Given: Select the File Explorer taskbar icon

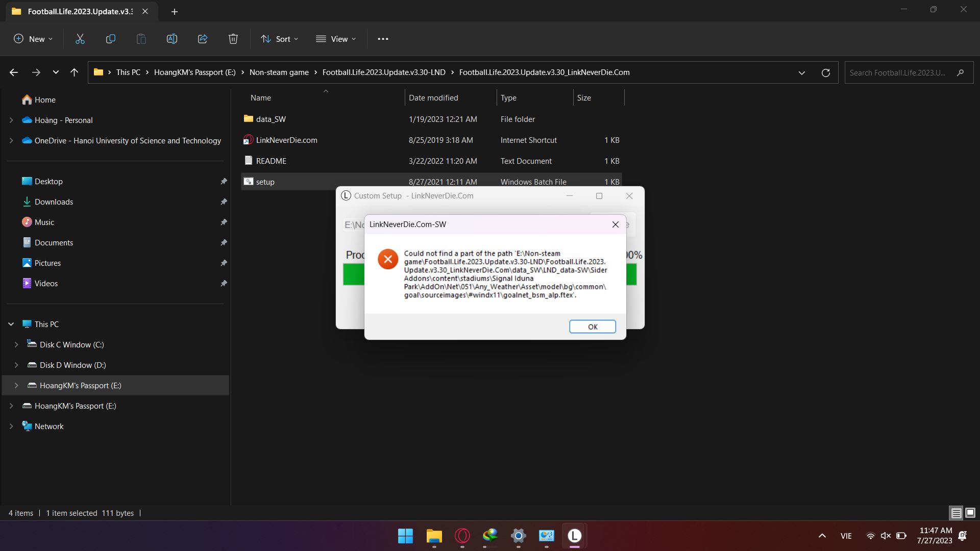Looking at the screenshot, I should (x=434, y=536).
